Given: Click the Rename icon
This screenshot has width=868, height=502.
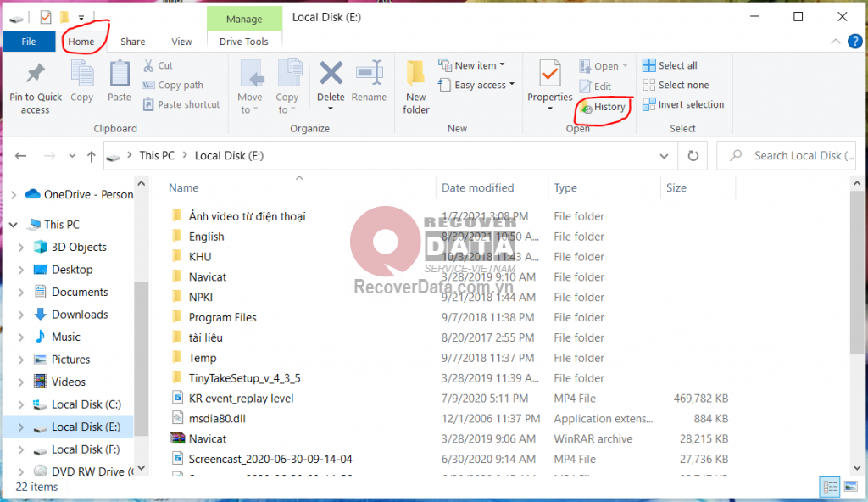Looking at the screenshot, I should [370, 75].
